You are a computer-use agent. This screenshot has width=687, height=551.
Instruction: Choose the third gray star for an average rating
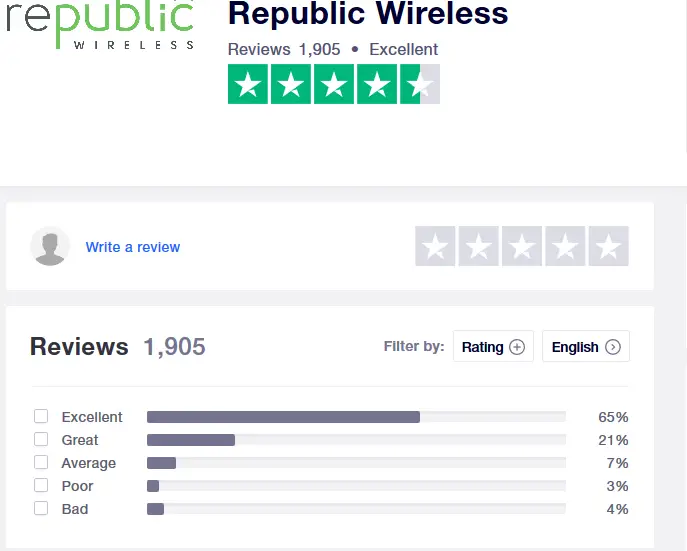(x=522, y=246)
